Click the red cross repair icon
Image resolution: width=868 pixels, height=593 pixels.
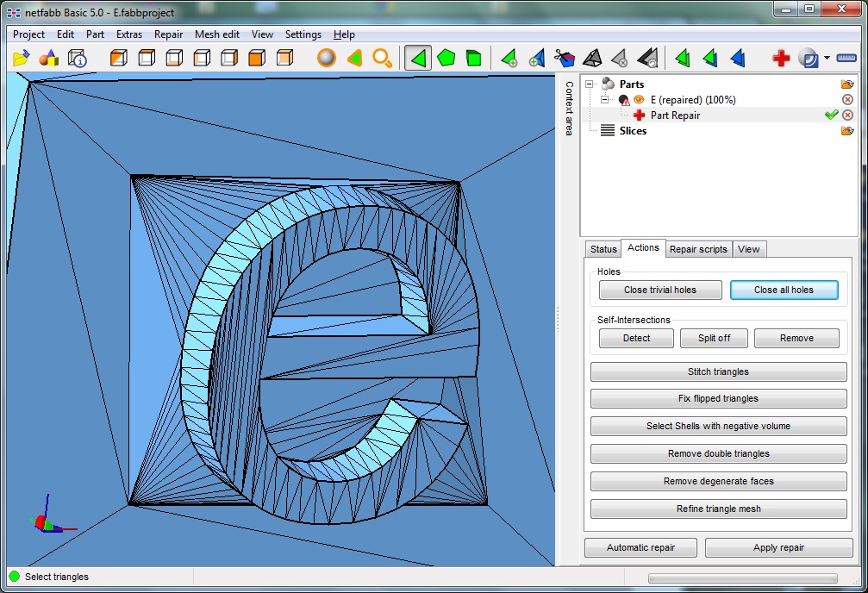(781, 58)
